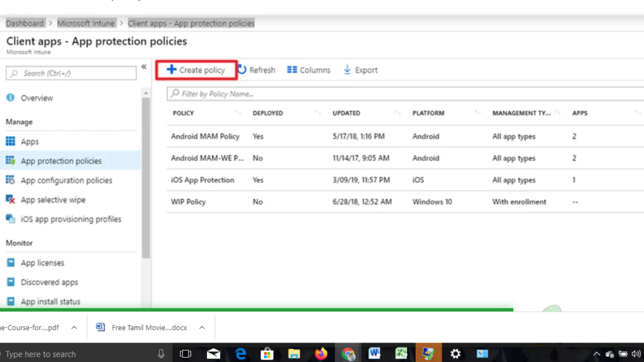Image resolution: width=644 pixels, height=362 pixels.
Task: Open the Overview page
Action: pos(37,98)
